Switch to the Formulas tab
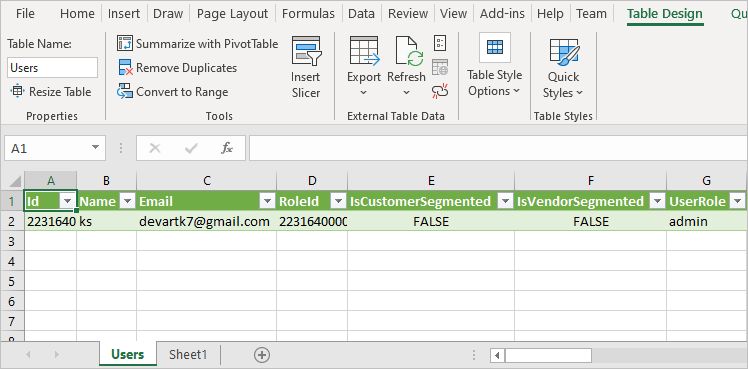Image resolution: width=748 pixels, height=369 pixels. tap(308, 14)
